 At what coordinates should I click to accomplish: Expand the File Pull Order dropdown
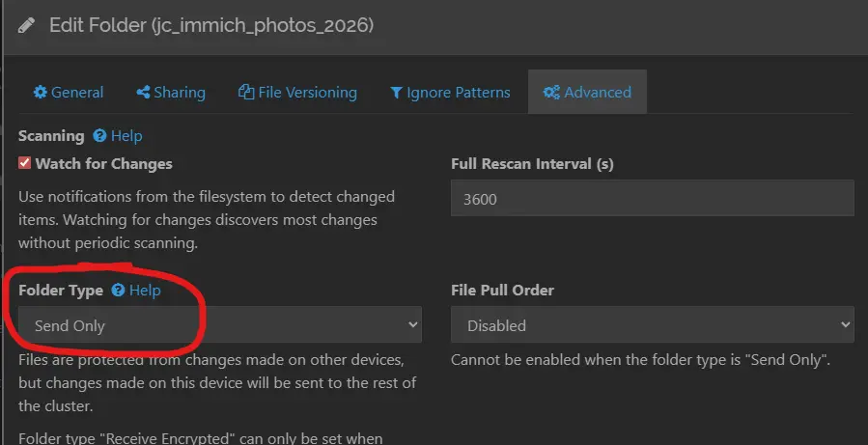click(x=652, y=325)
